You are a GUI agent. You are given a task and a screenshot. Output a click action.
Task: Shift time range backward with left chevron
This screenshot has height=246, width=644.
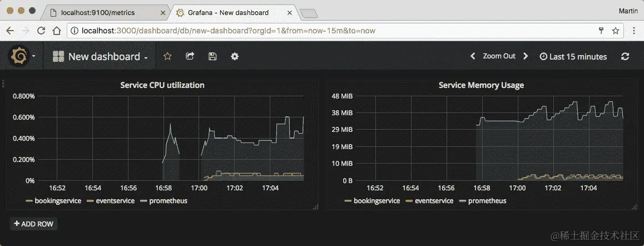[x=473, y=56]
